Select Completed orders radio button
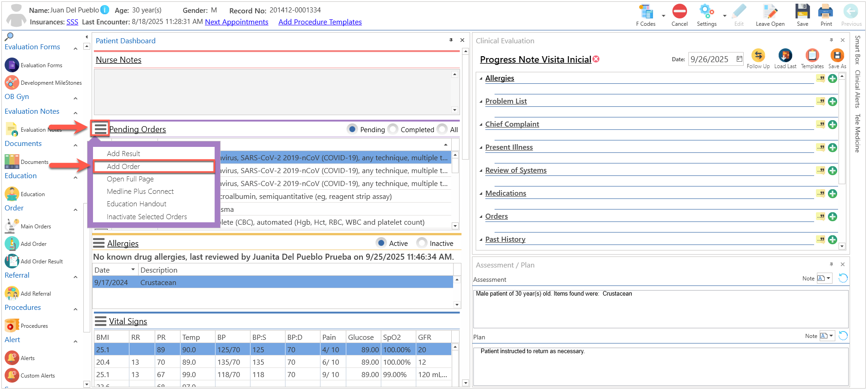Screen dimensions: 868x390 coord(393,129)
